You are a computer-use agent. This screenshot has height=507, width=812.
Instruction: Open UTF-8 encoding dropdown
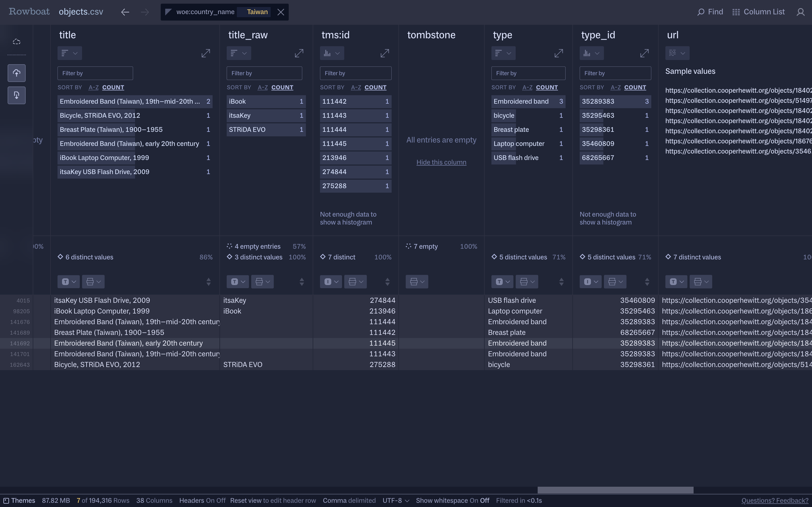point(396,500)
